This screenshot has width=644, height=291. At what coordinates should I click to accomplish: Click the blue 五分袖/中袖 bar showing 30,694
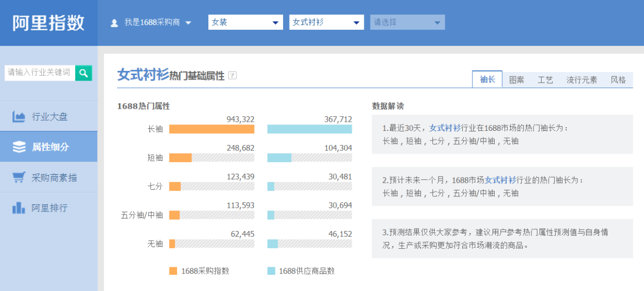(271, 215)
